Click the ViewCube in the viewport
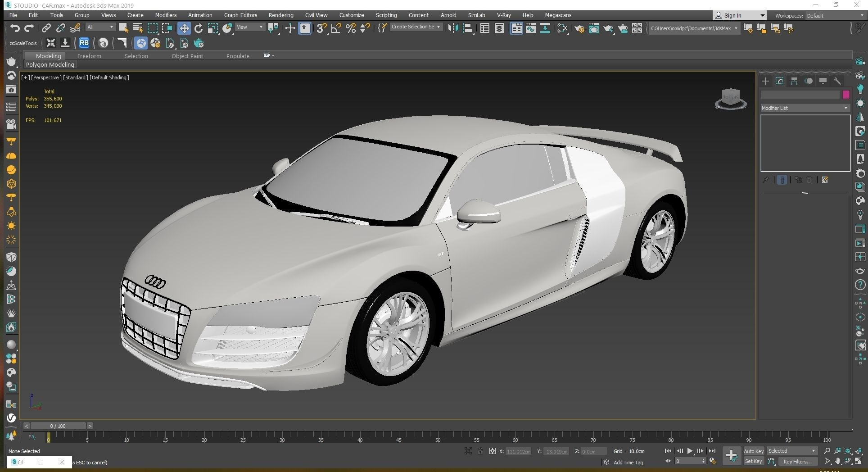The height and width of the screenshot is (472, 868). [x=730, y=99]
